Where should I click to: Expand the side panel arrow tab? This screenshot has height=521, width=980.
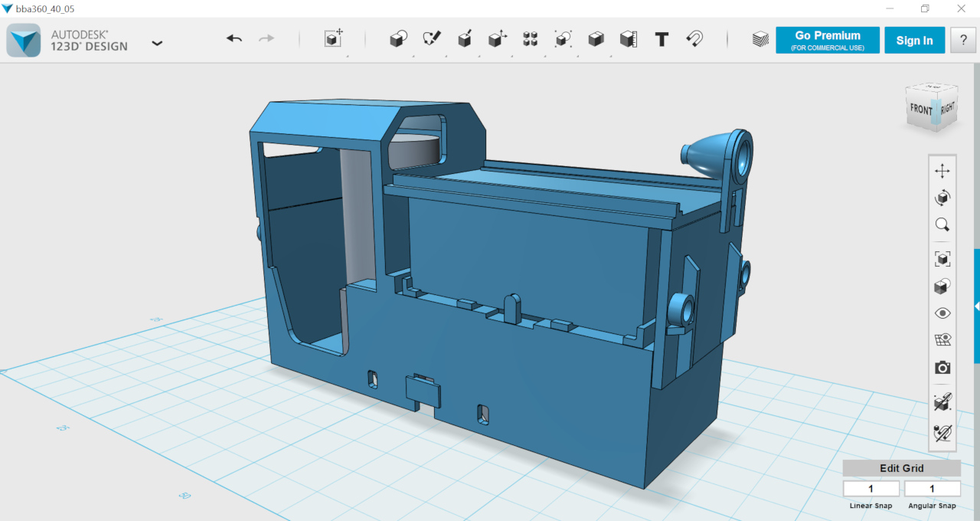point(977,306)
